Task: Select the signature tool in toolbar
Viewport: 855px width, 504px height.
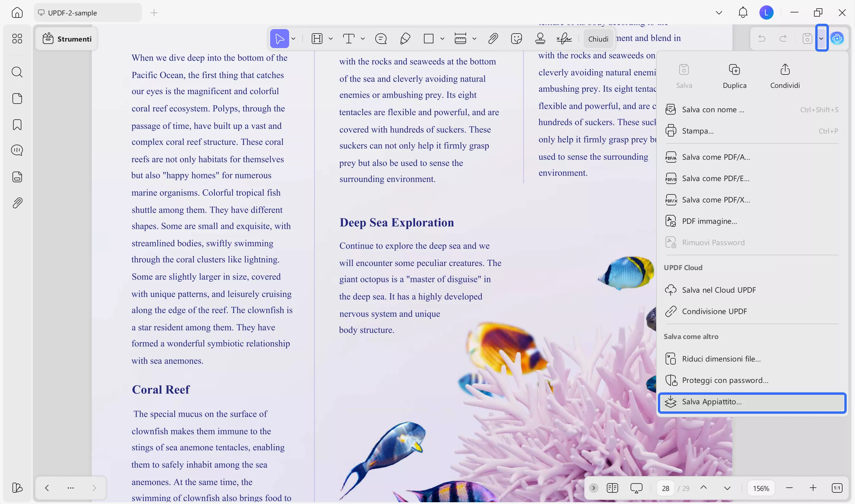Action: (x=564, y=39)
